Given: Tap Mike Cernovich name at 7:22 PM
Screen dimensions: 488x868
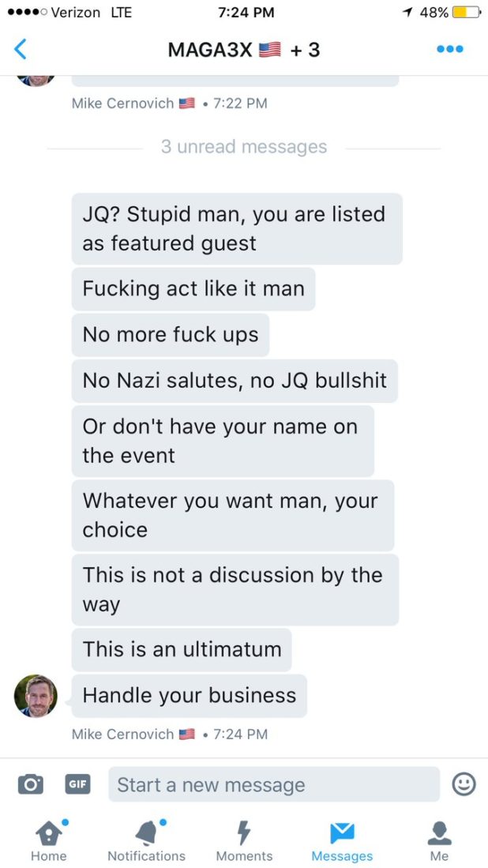Looking at the screenshot, I should pos(122,103).
